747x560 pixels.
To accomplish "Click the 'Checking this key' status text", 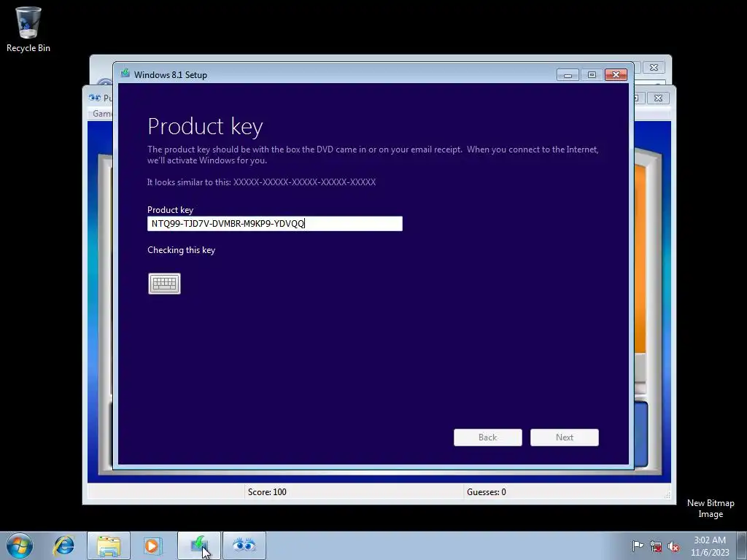I will 182,250.
